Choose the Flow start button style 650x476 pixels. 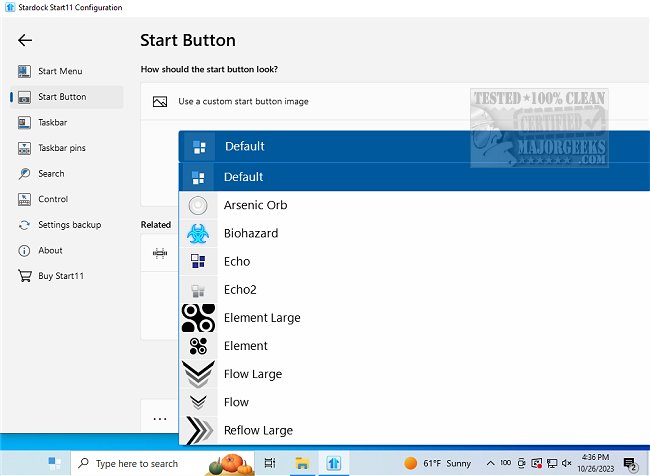(414, 403)
